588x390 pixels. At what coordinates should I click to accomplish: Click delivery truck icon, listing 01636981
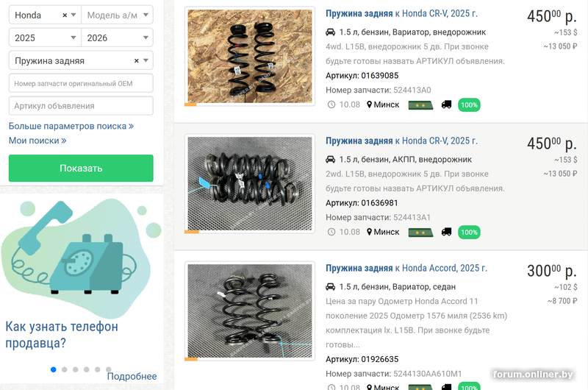(x=446, y=232)
